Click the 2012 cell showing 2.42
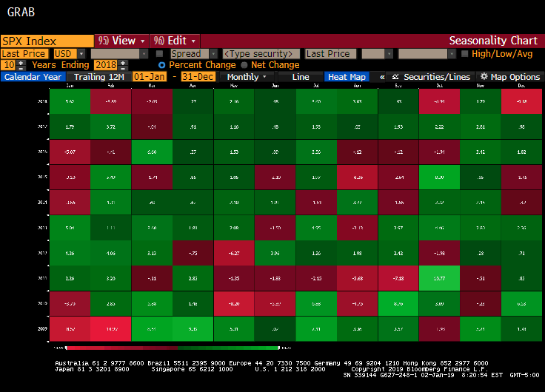Image resolution: width=545 pixels, height=392 pixels. [398, 253]
